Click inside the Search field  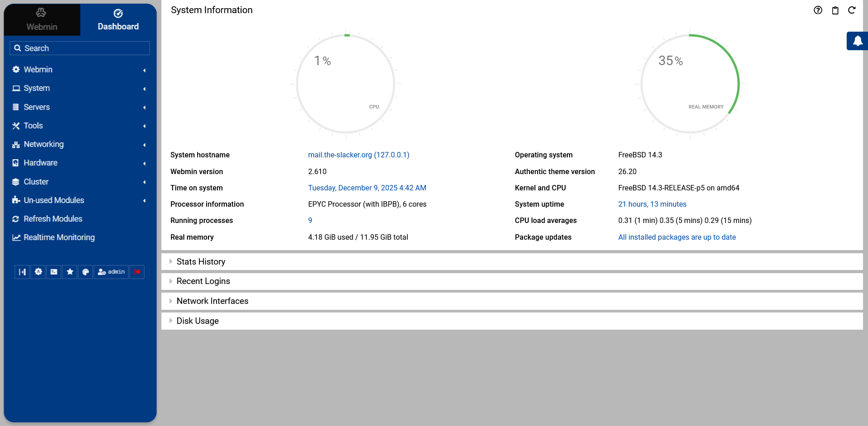point(80,48)
